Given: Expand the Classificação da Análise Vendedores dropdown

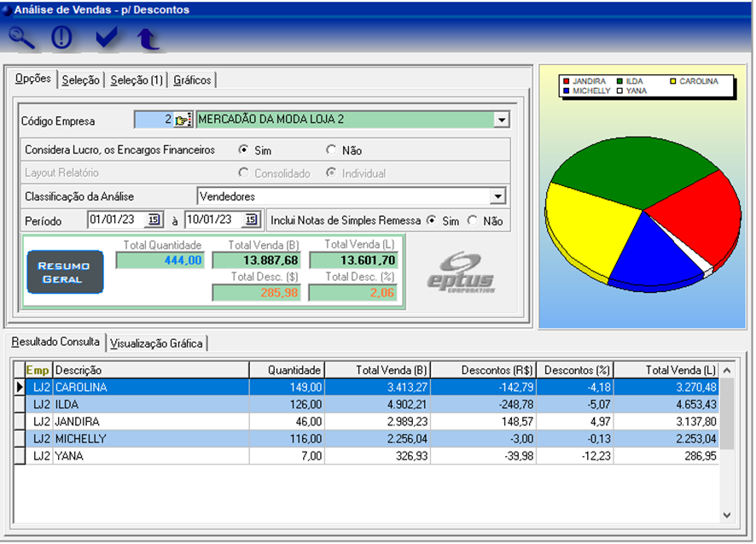Looking at the screenshot, I should [x=498, y=196].
